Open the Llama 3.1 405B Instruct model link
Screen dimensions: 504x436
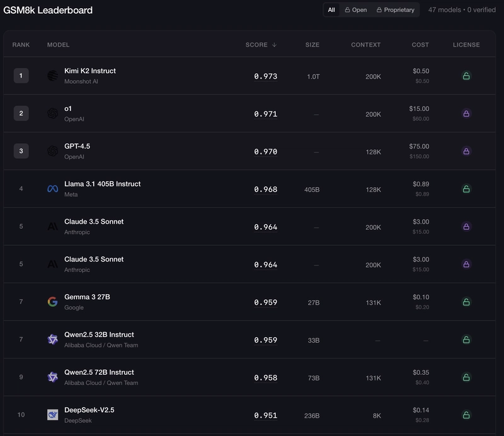pyautogui.click(x=102, y=184)
